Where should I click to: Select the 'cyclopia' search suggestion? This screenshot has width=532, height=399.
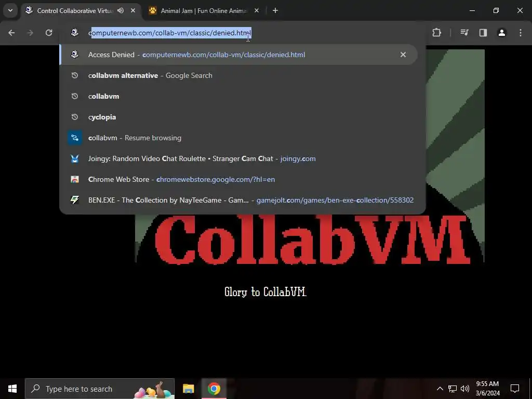pyautogui.click(x=238, y=117)
